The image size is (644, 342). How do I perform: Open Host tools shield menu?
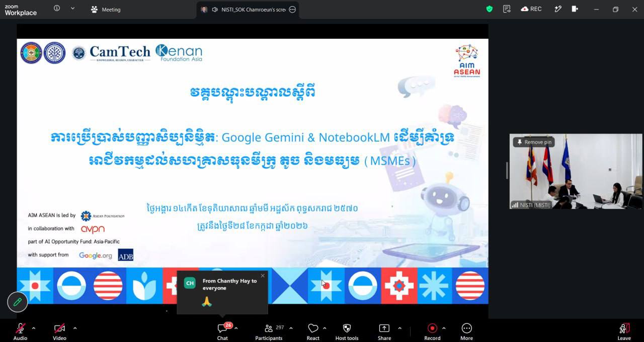click(347, 331)
